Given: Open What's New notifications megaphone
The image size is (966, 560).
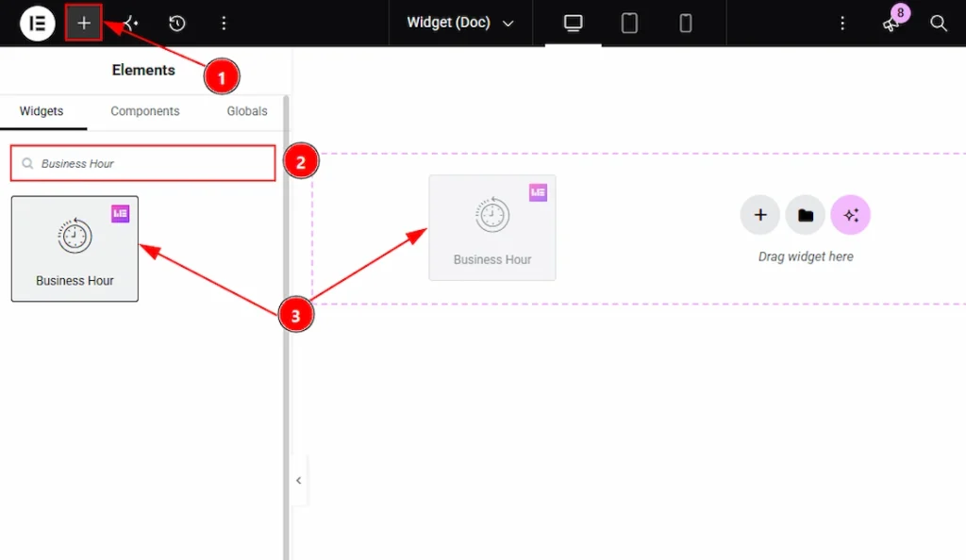Looking at the screenshot, I should (x=891, y=24).
